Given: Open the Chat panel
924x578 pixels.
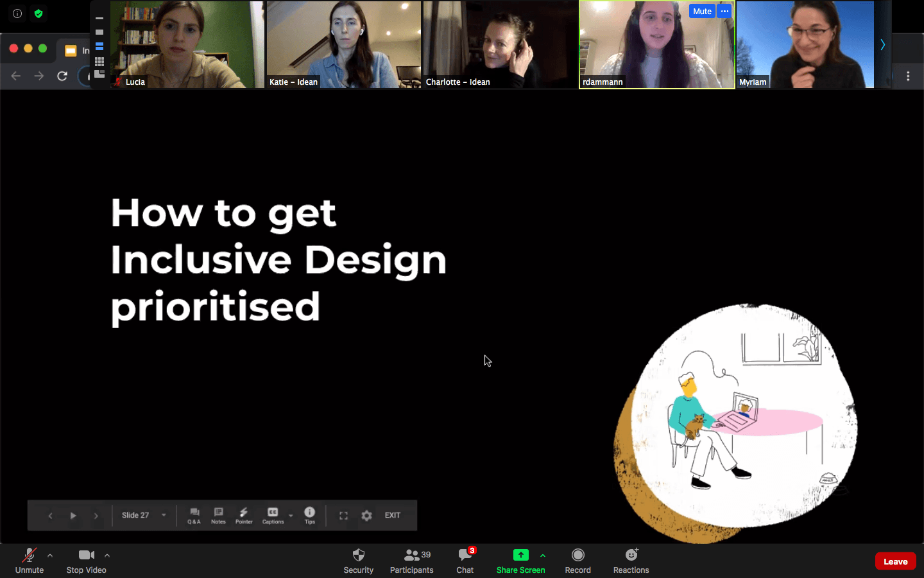Looking at the screenshot, I should click(x=465, y=561).
